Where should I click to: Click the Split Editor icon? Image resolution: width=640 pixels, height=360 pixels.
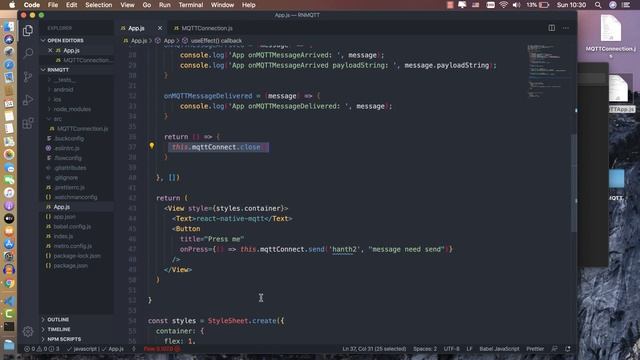point(551,28)
